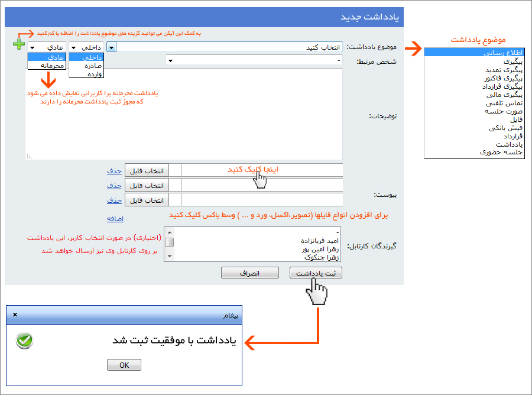Select زهرا چنکوک in recipients list
The image size is (532, 395).
click(x=322, y=258)
